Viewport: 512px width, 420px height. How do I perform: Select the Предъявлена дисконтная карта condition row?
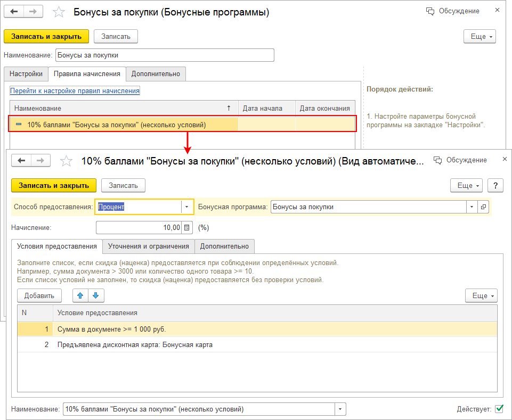[135, 345]
